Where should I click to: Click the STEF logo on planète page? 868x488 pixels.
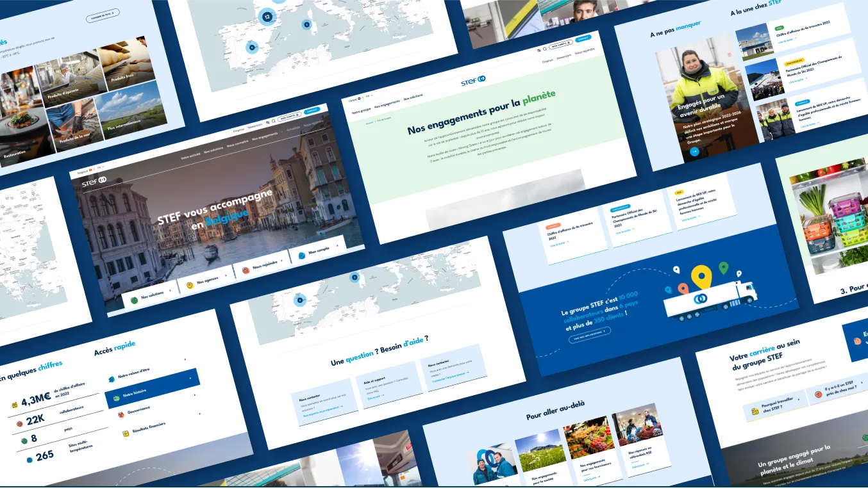coord(473,80)
